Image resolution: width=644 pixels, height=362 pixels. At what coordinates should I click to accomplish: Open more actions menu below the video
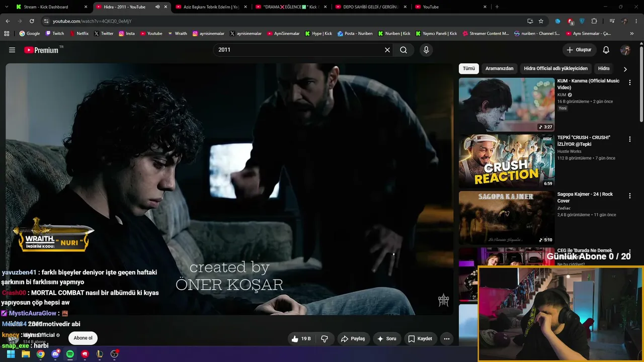coord(447,339)
